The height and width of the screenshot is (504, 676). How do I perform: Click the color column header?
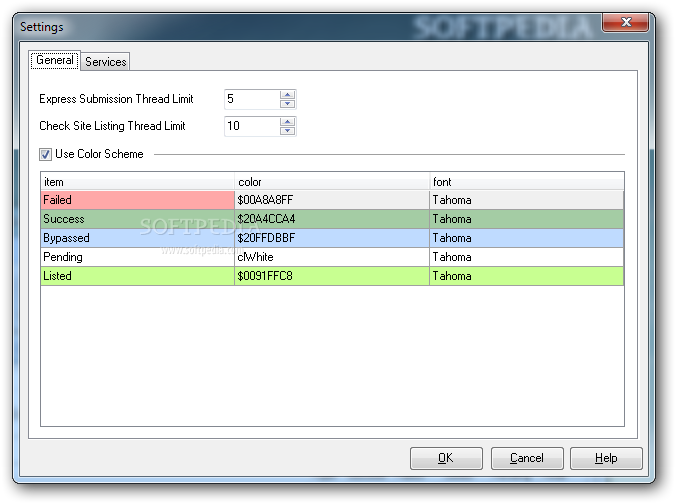(x=332, y=182)
